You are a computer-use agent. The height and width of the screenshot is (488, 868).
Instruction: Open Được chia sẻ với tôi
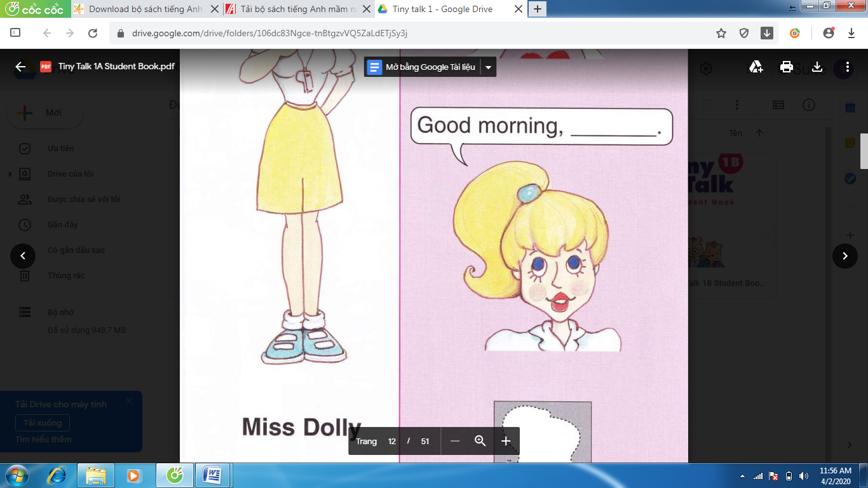coord(84,199)
